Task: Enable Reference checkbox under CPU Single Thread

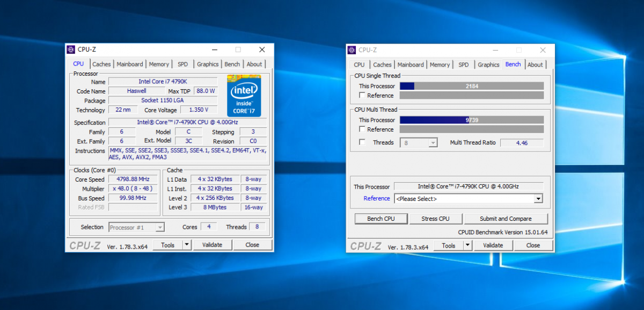Action: pos(362,95)
